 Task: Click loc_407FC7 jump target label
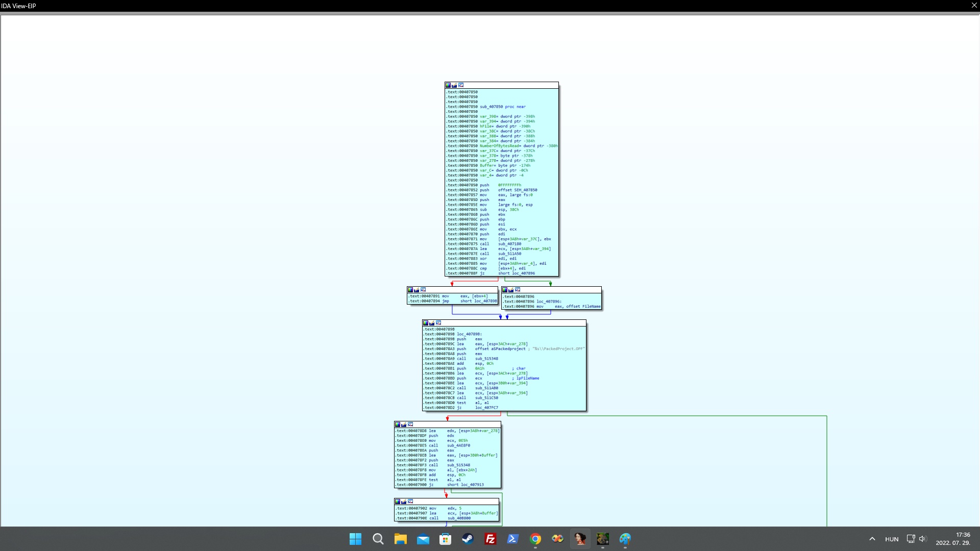point(486,408)
